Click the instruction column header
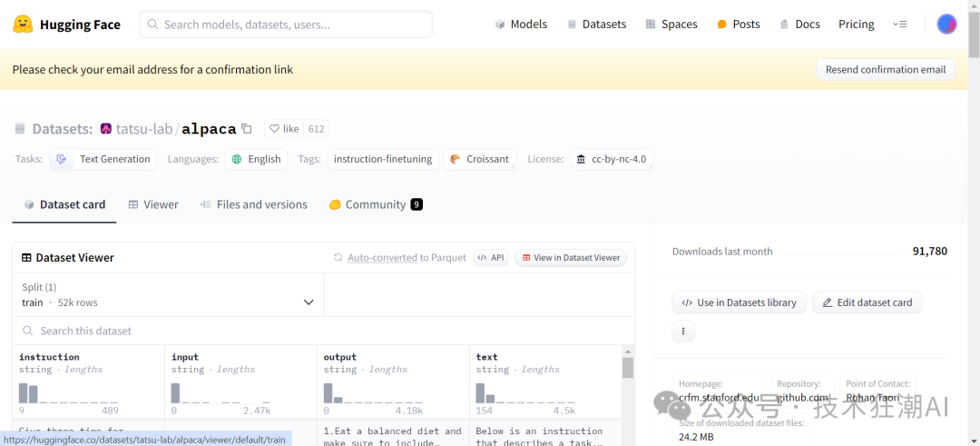Viewport: 980px width, 446px height. click(x=49, y=357)
